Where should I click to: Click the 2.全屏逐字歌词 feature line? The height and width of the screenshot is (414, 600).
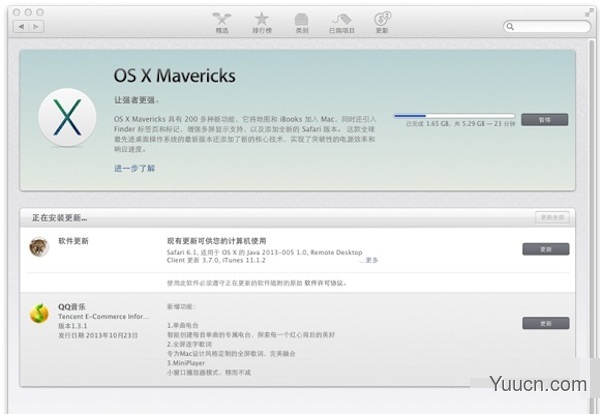click(189, 344)
